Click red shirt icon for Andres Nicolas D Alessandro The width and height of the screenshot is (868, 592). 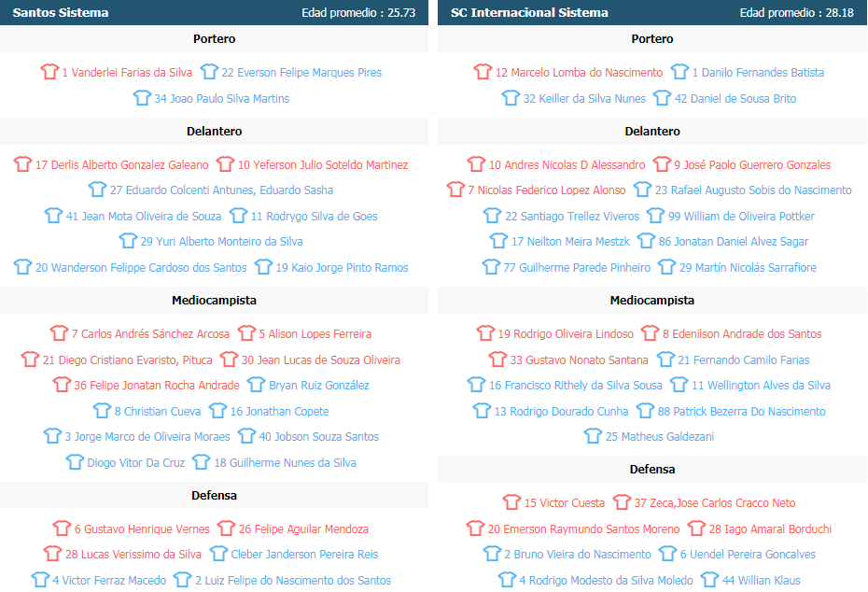(476, 164)
